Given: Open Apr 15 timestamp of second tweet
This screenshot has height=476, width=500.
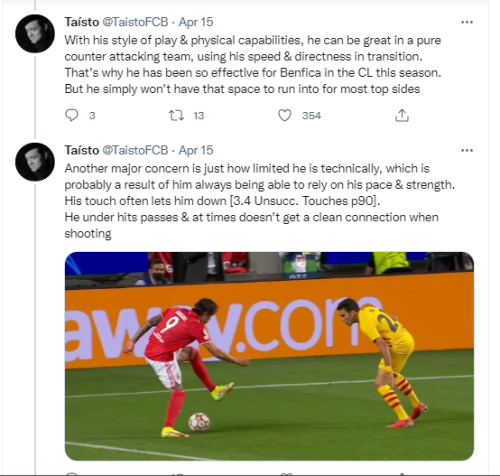Looking at the screenshot, I should (196, 150).
